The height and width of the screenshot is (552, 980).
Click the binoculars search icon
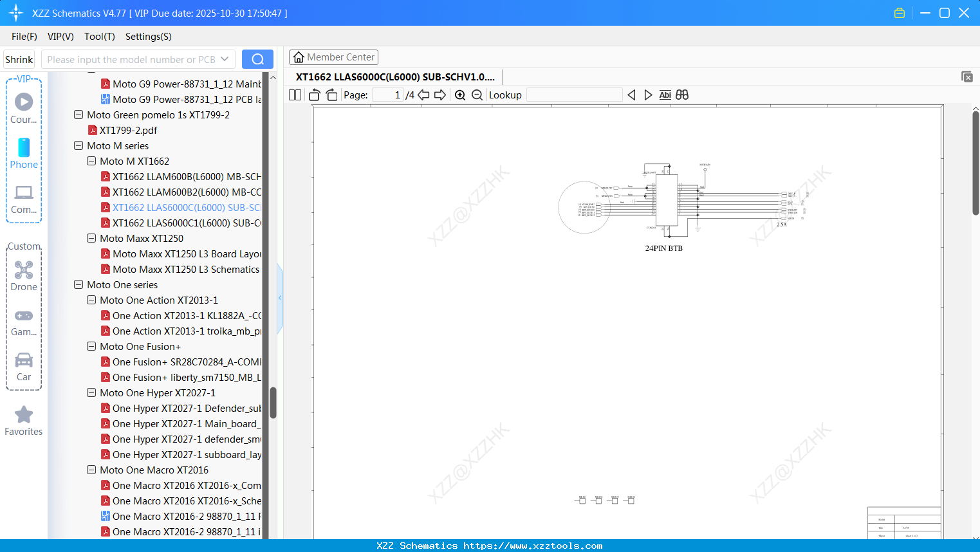(682, 95)
